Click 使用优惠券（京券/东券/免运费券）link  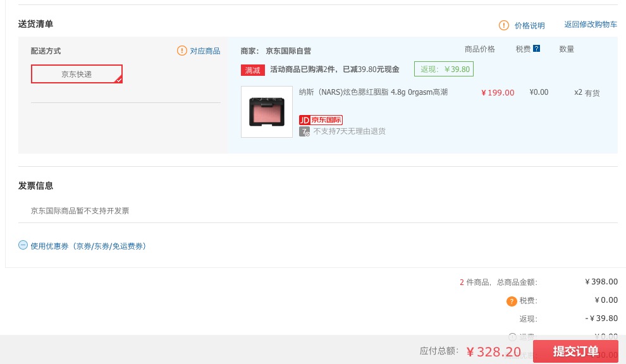tap(89, 246)
